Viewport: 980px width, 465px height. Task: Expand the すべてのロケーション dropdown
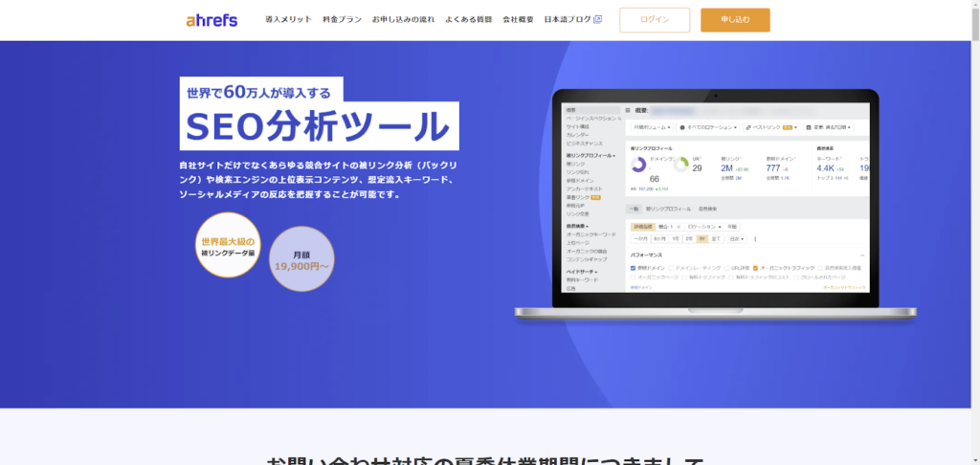click(x=708, y=127)
